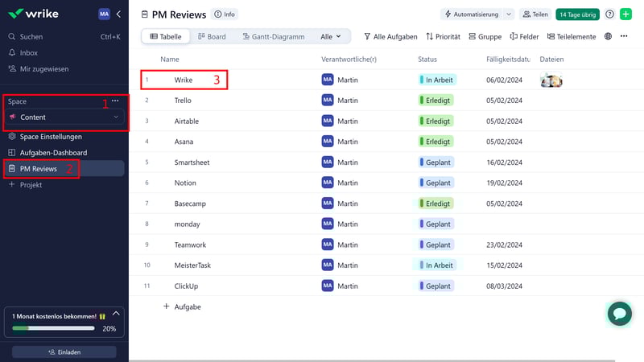Screen dimensions: 644x362
Task: Open Inbox from the sidebar
Action: pos(28,53)
